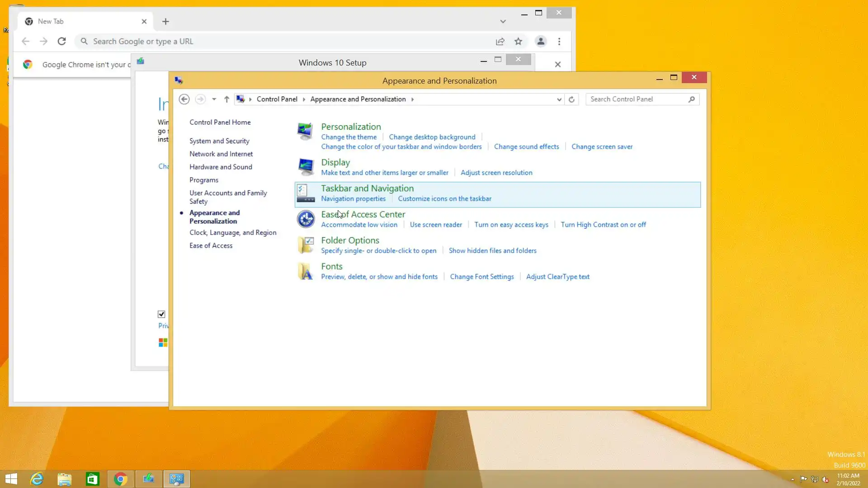Click the Personalization monitor icon
The width and height of the screenshot is (868, 488).
tap(305, 131)
